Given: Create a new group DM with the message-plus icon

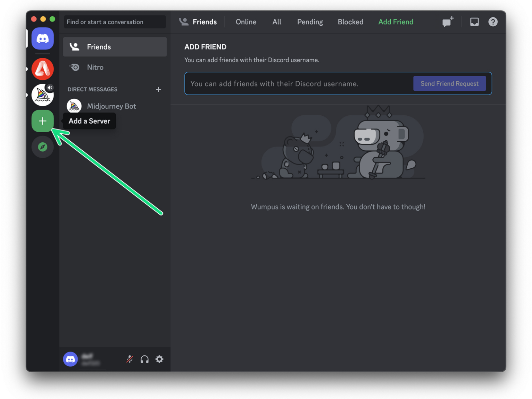Looking at the screenshot, I should [x=447, y=22].
